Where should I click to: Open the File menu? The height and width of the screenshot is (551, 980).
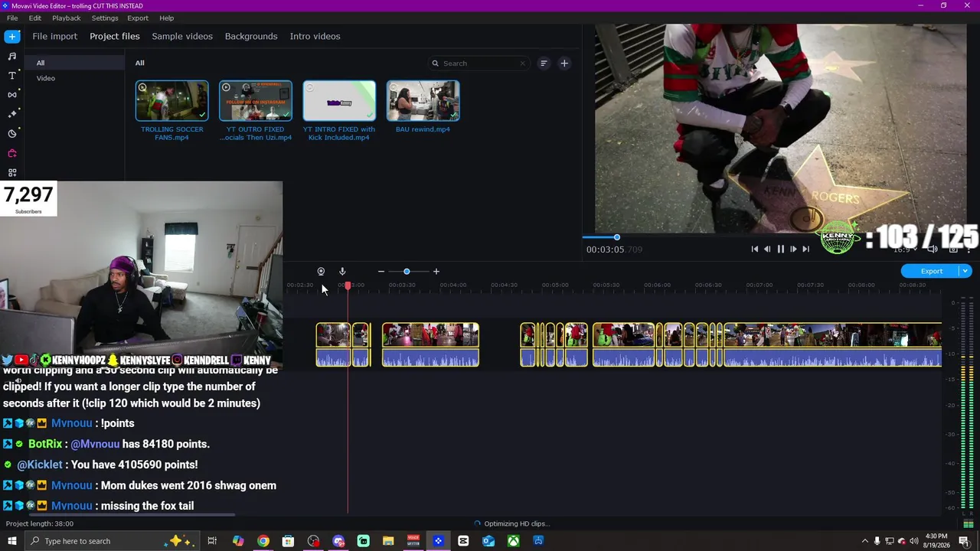coord(12,18)
